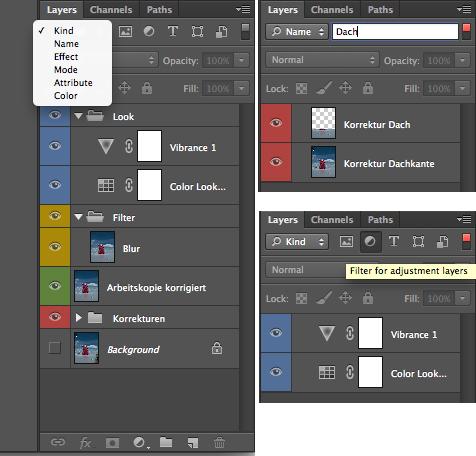
Task: Click lock all icon in left panel
Action: click(147, 88)
